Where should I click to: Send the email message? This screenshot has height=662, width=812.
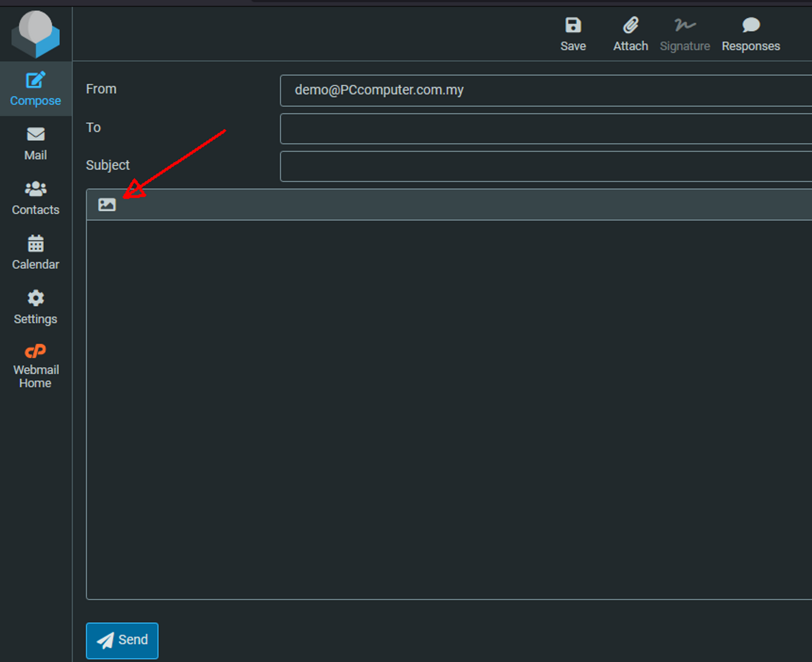click(122, 640)
